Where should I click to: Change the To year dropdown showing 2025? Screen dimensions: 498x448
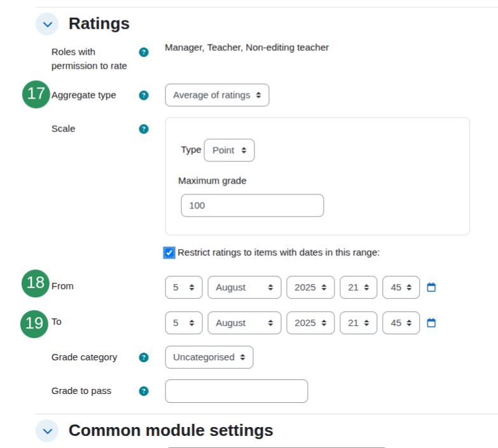click(310, 323)
